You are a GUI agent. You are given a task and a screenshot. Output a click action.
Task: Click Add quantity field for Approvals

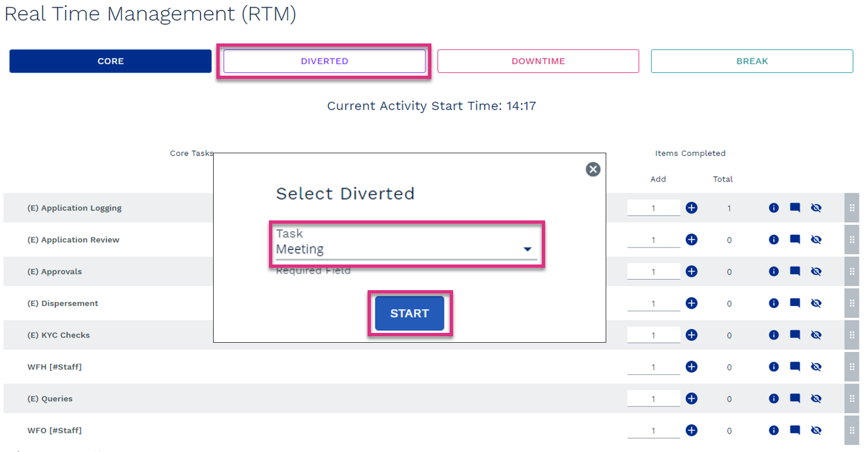point(653,272)
